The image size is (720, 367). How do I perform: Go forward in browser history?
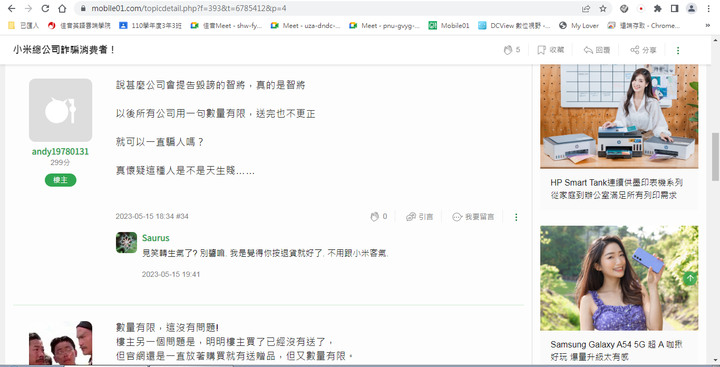pos(28,8)
